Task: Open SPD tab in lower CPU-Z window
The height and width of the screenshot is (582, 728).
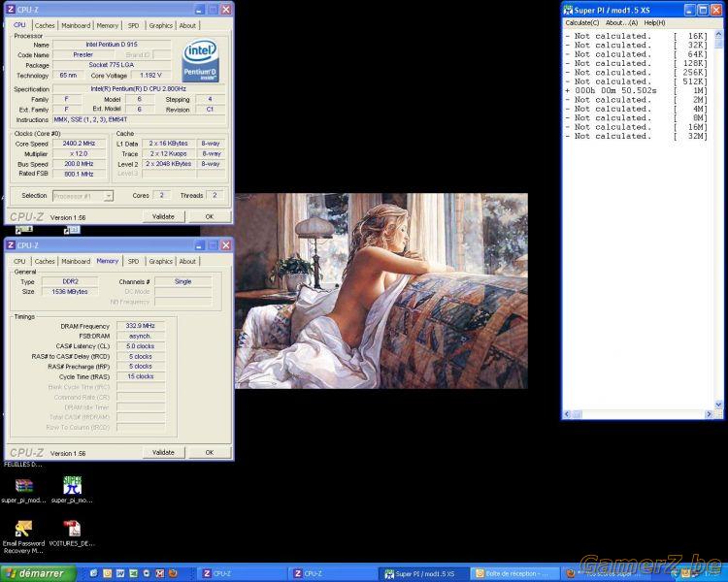Action: 133,261
